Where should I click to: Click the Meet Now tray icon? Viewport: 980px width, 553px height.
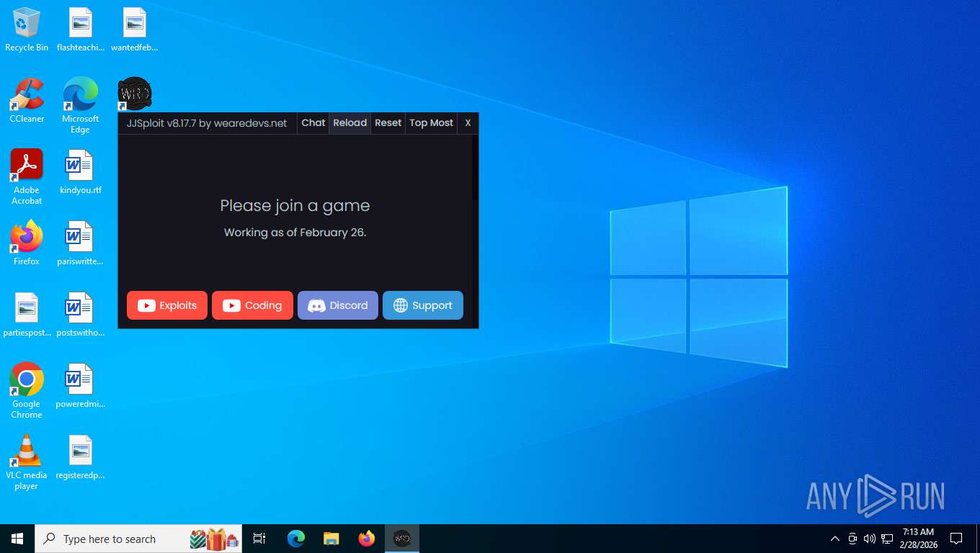pyautogui.click(x=852, y=539)
